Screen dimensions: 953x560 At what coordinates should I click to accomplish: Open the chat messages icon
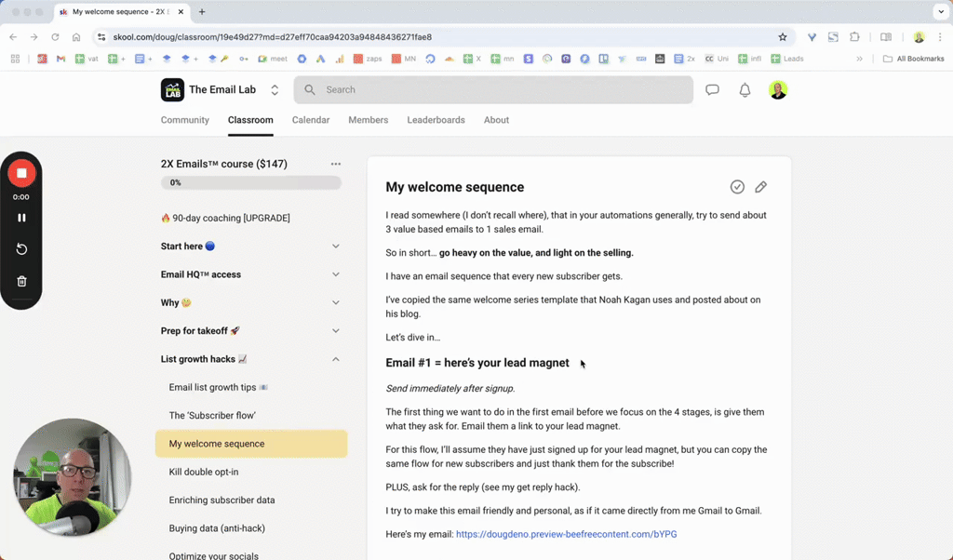712,90
